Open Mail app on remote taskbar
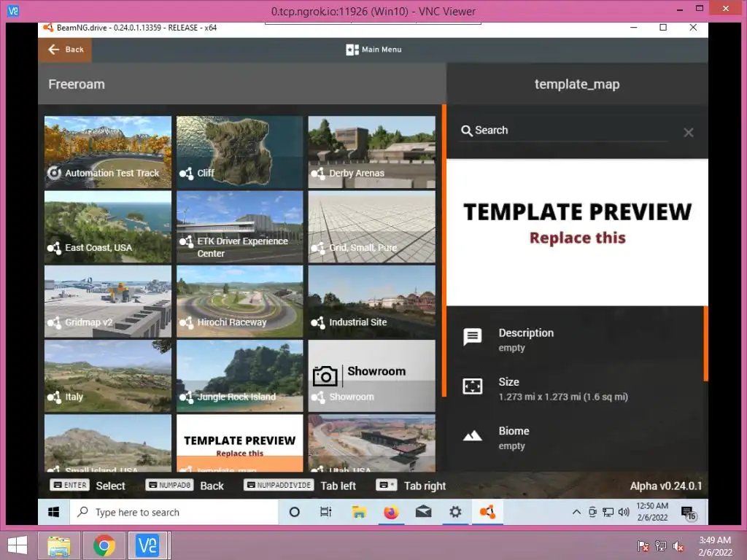The image size is (747, 560). click(x=423, y=512)
